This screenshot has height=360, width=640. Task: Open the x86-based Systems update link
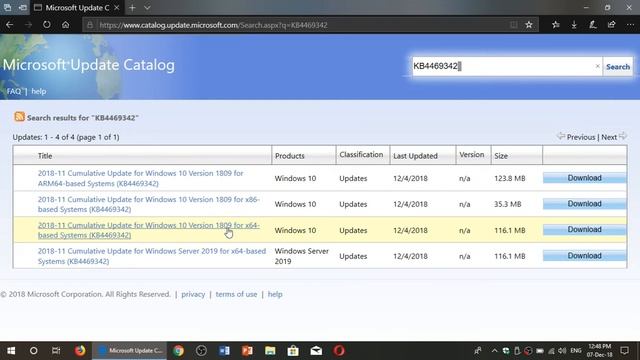[x=149, y=204]
